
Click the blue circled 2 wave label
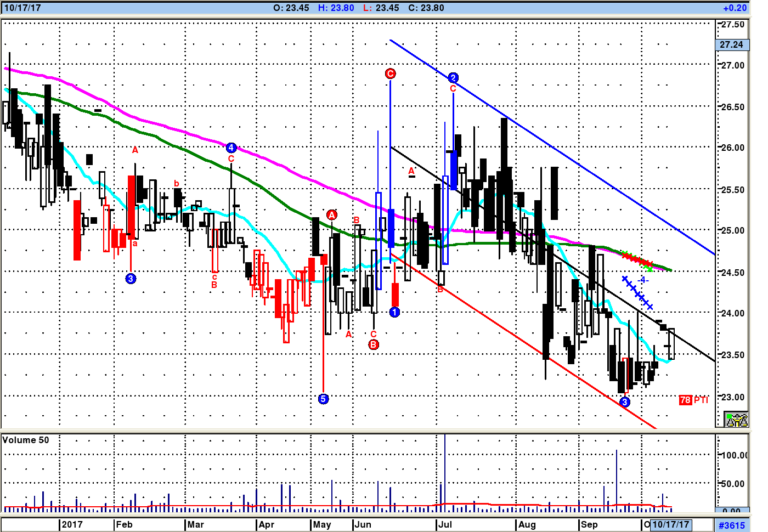453,77
